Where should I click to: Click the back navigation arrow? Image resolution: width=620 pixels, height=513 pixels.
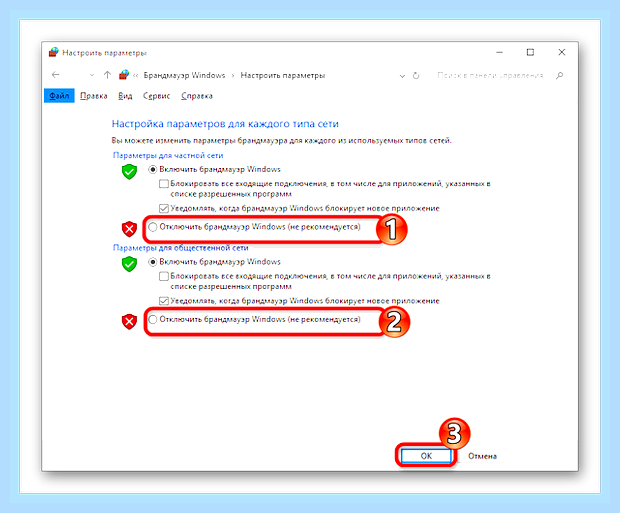click(55, 75)
